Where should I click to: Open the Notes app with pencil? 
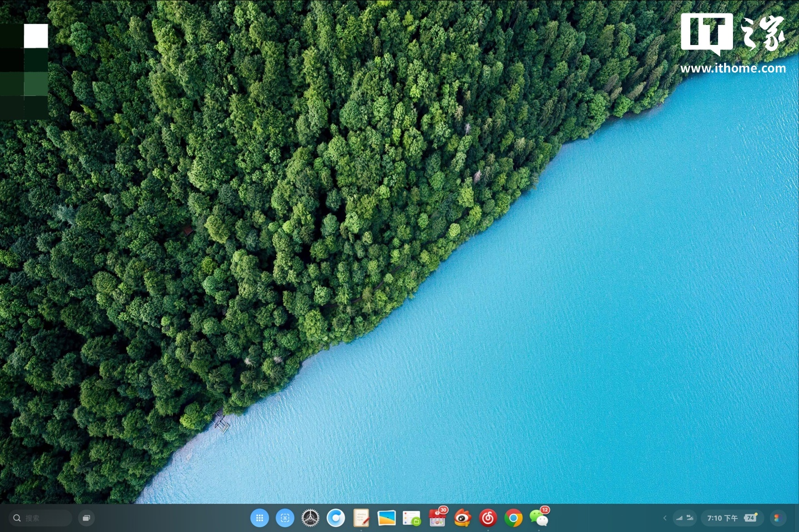(361, 518)
